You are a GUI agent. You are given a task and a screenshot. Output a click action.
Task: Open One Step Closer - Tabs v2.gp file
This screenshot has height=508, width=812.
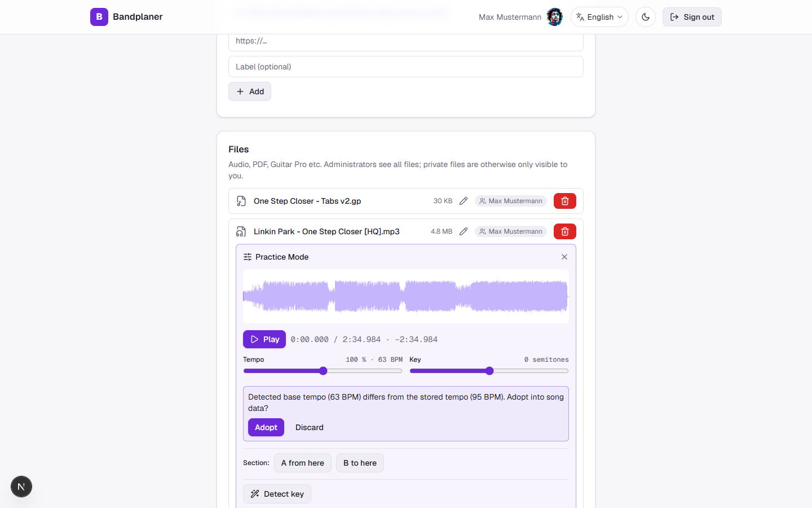point(307,201)
